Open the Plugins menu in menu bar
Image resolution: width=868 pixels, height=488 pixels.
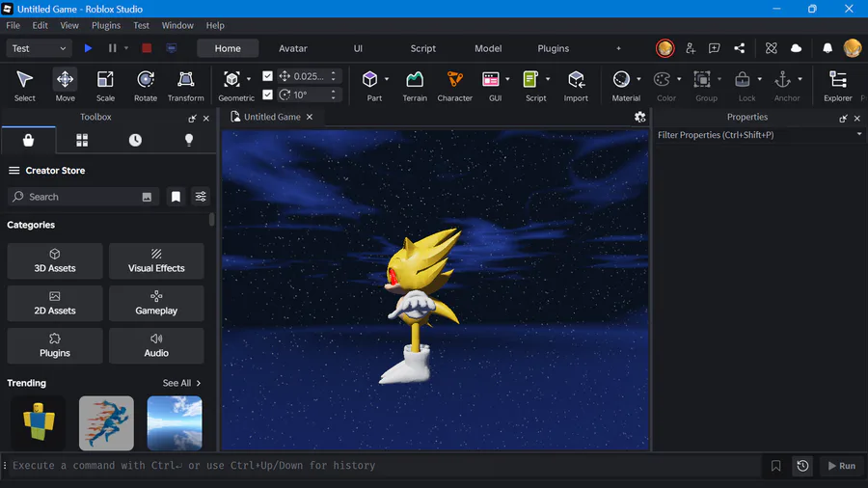(106, 25)
